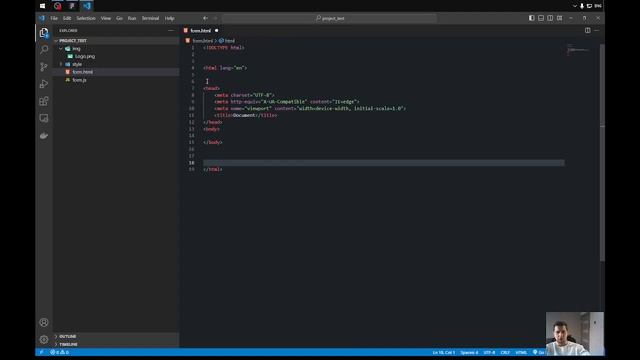Open the Selection menu

tap(86, 18)
